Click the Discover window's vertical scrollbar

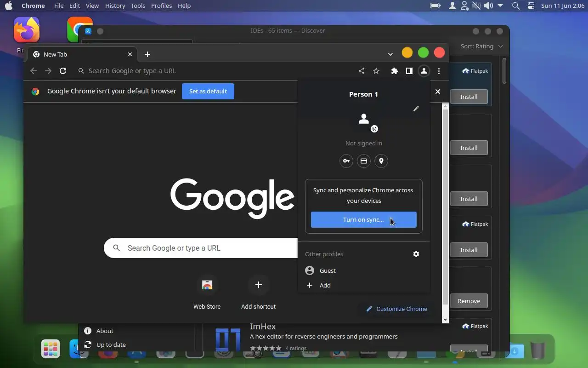pyautogui.click(x=504, y=71)
